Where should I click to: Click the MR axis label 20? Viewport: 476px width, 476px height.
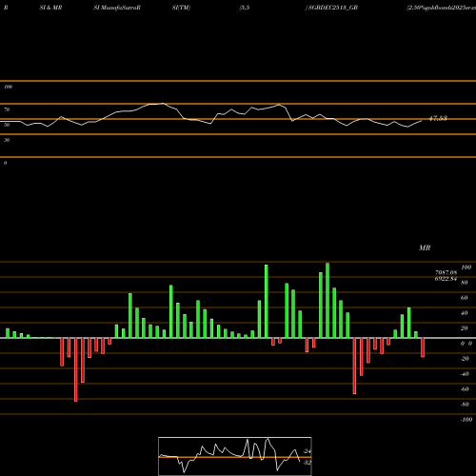(x=465, y=328)
